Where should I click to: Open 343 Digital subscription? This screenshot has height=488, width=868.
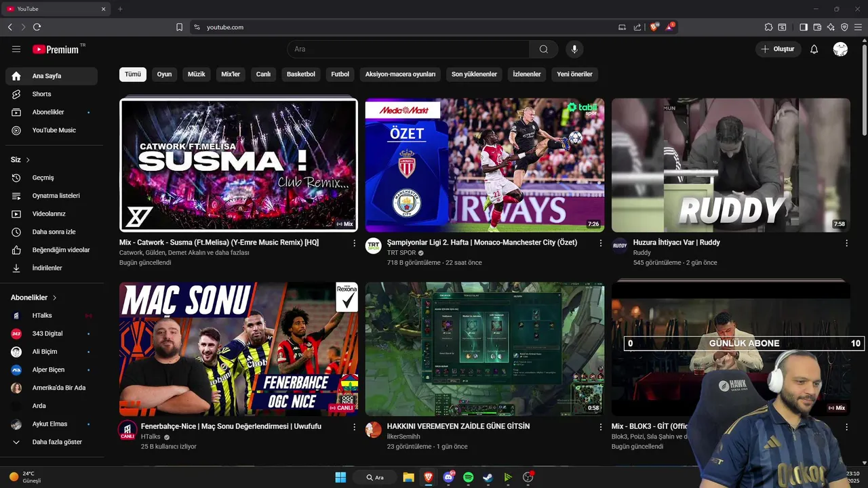52,333
